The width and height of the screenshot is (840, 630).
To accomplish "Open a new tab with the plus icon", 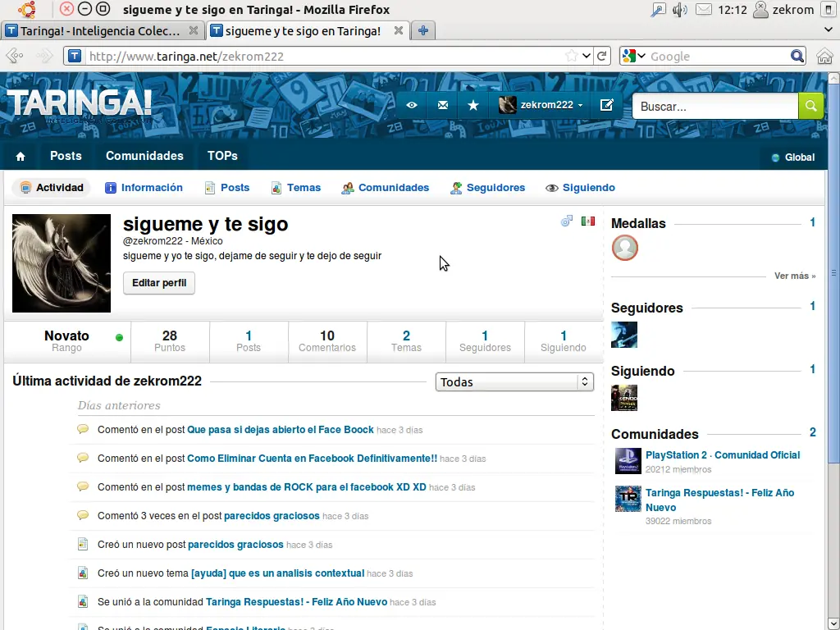I will [423, 30].
